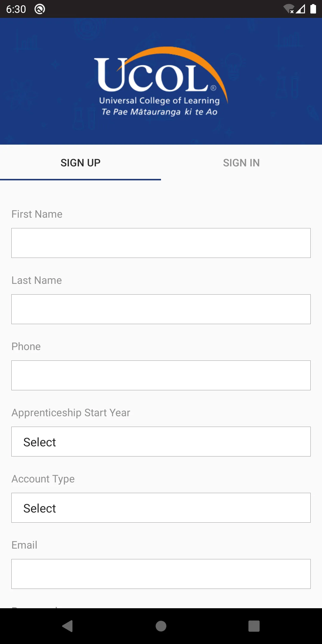
Task: Select the SIGN UP tab
Action: point(80,163)
